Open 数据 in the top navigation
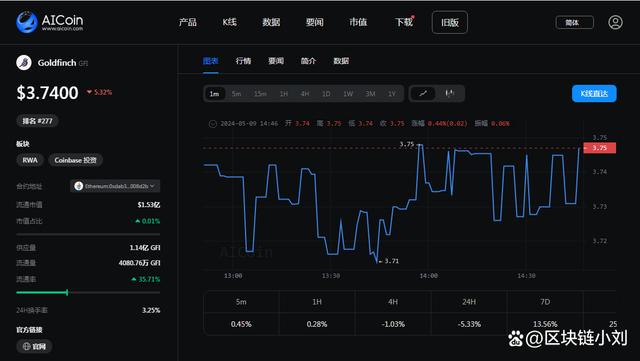640x361 pixels. pos(271,22)
